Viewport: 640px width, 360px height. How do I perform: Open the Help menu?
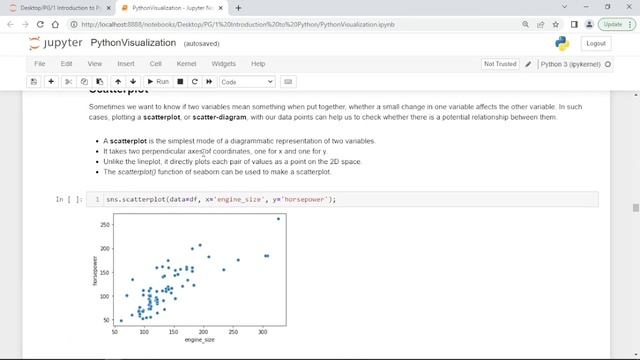258,64
